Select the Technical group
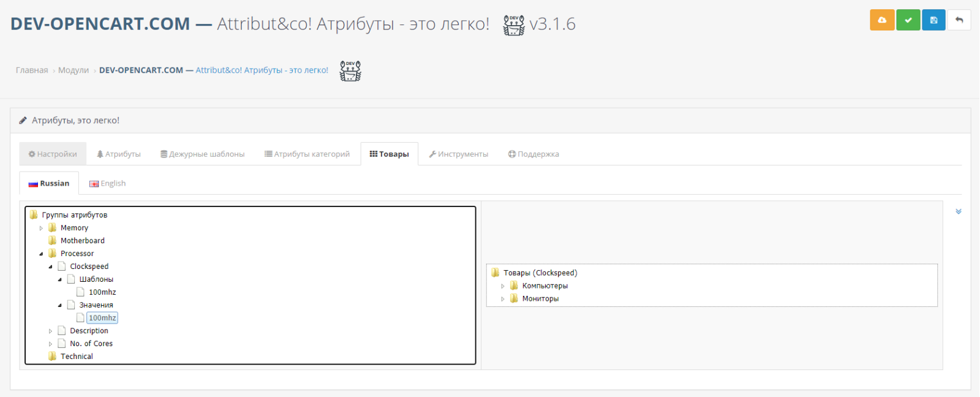 pyautogui.click(x=77, y=357)
